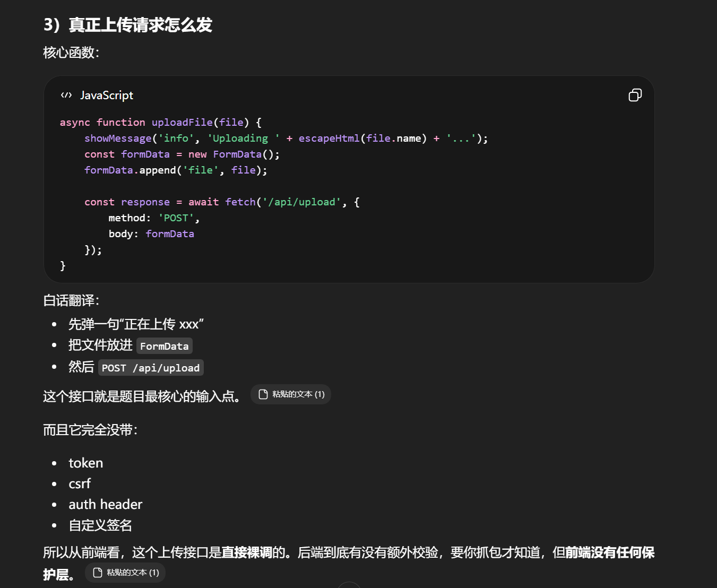Copy the JavaScript code block
This screenshot has width=717, height=588.
tap(635, 95)
